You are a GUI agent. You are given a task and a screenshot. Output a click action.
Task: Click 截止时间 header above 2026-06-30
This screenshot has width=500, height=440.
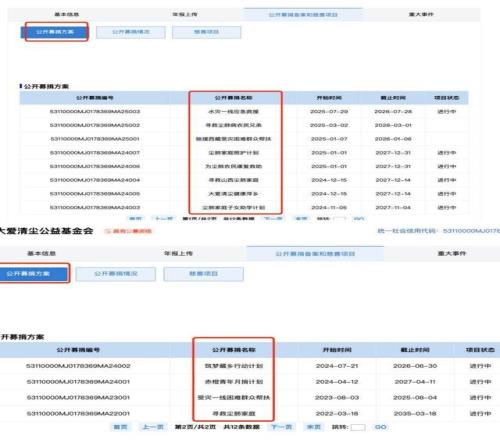point(415,350)
